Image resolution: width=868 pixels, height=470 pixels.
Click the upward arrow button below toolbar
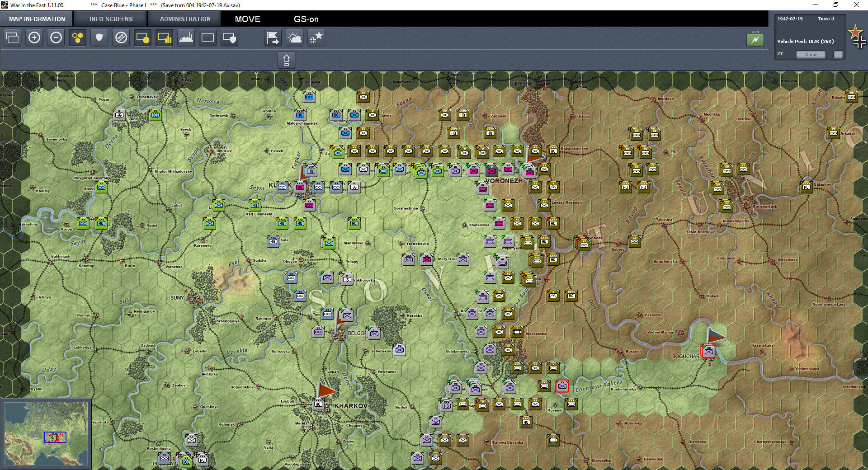tap(286, 60)
